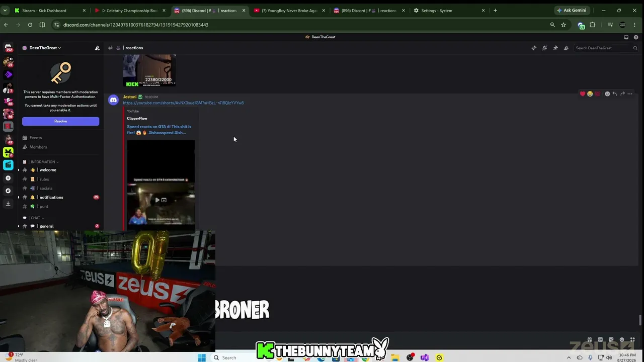Click the muted notification bell icon
644x362 pixels.
click(x=544, y=48)
